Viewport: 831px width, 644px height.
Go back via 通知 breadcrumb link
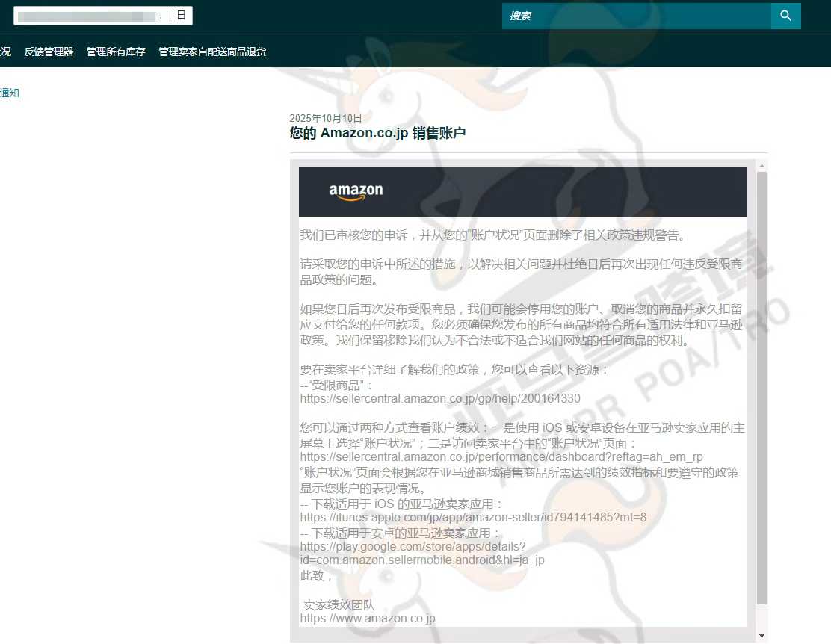[10, 93]
